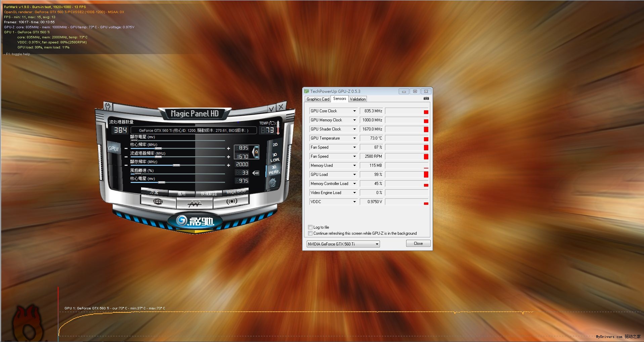Click the 應用 apply button

(181, 193)
